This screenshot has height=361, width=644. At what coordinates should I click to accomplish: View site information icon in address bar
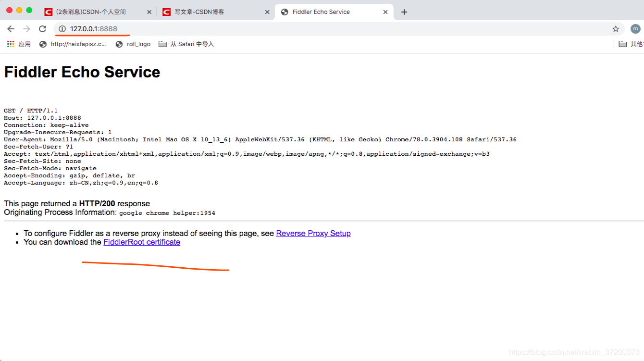click(62, 29)
